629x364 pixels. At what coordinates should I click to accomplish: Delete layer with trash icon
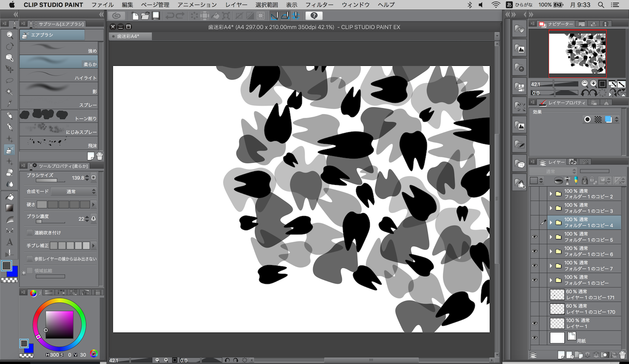pos(622,356)
